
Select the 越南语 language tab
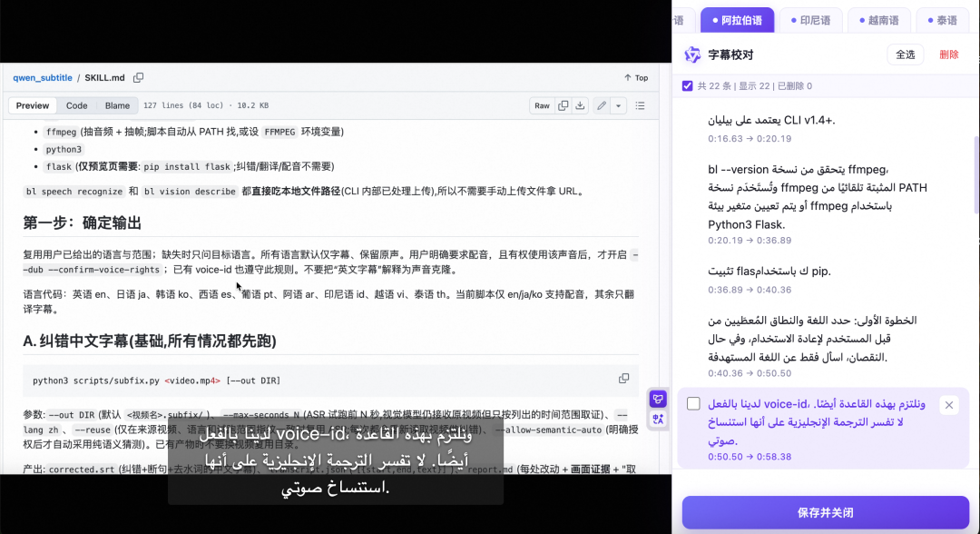tap(878, 20)
